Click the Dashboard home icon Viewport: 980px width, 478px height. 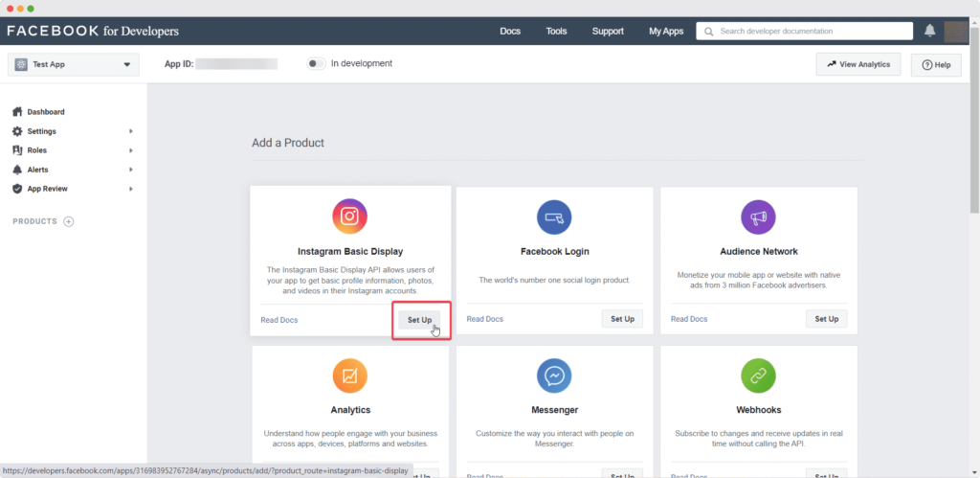coord(17,112)
